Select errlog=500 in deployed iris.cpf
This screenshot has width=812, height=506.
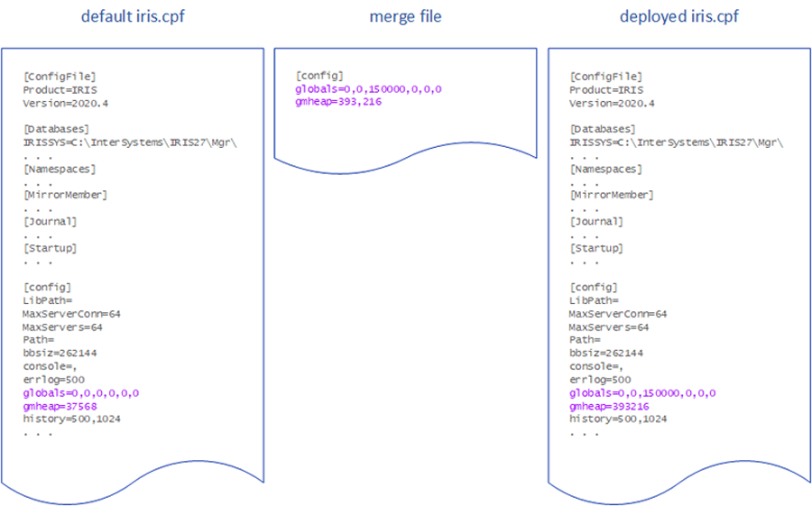tap(600, 380)
